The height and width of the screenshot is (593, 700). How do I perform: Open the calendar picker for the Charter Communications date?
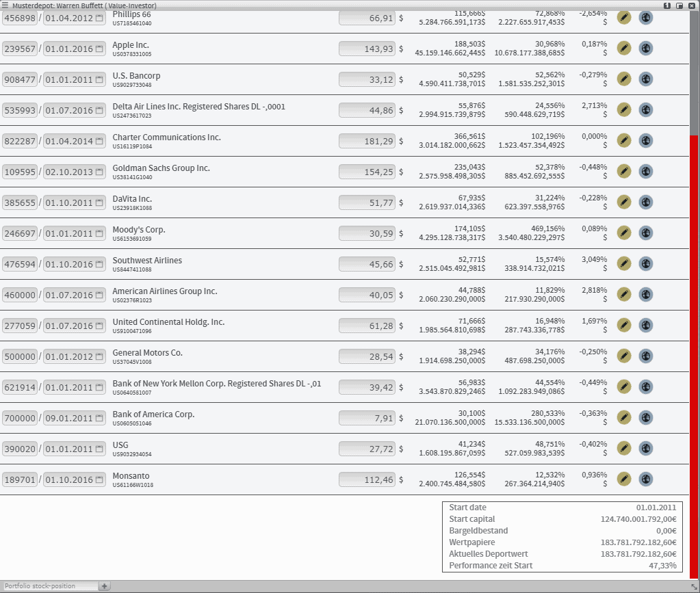tap(99, 142)
